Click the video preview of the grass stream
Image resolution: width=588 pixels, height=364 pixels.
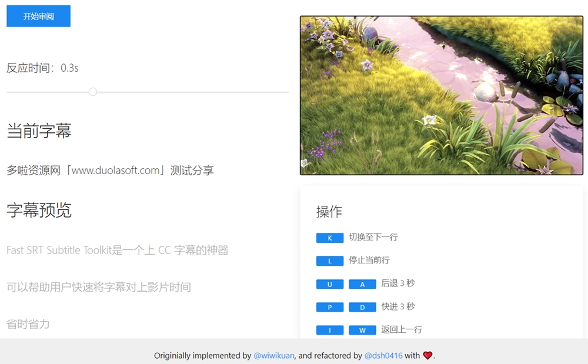442,96
